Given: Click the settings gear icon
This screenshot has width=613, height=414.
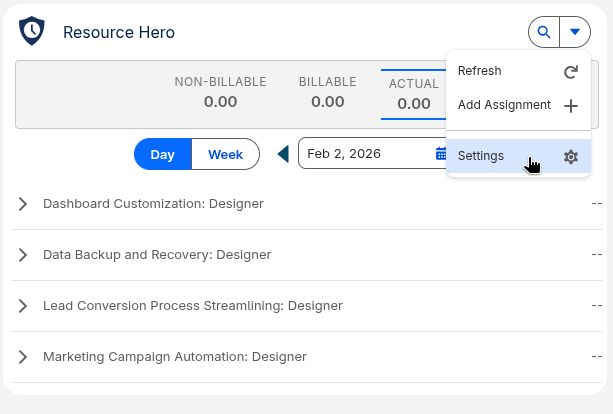Looking at the screenshot, I should point(571,157).
